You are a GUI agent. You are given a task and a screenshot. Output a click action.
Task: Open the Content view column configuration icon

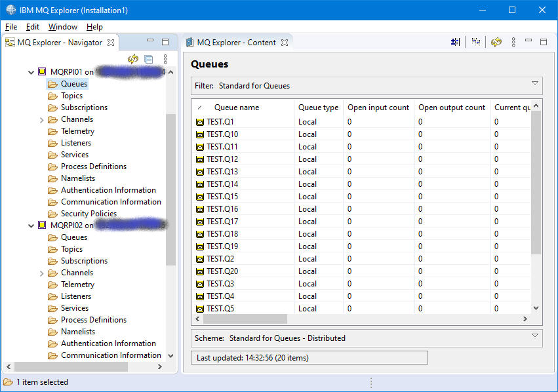(455, 41)
